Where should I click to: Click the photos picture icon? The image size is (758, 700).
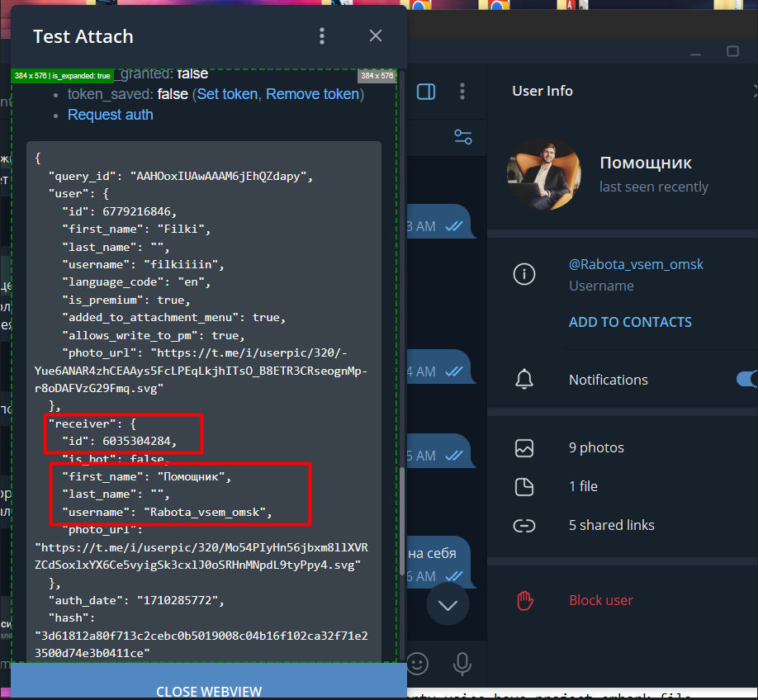tap(524, 447)
